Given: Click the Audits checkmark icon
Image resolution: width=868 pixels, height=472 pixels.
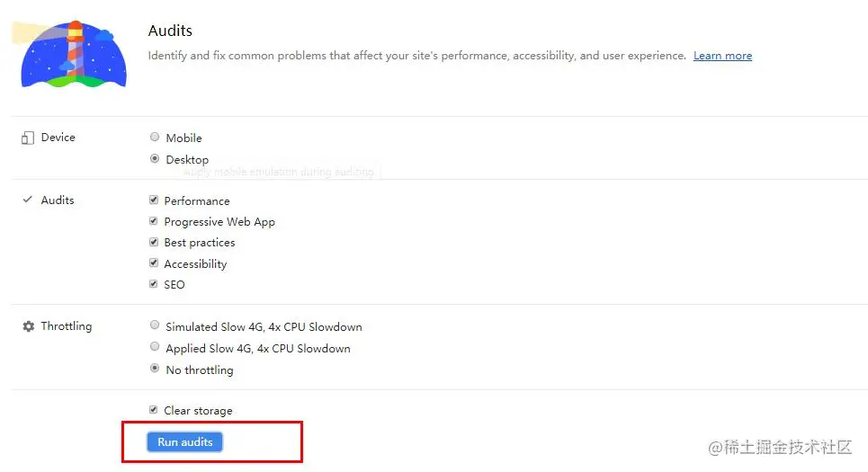Looking at the screenshot, I should point(27,200).
